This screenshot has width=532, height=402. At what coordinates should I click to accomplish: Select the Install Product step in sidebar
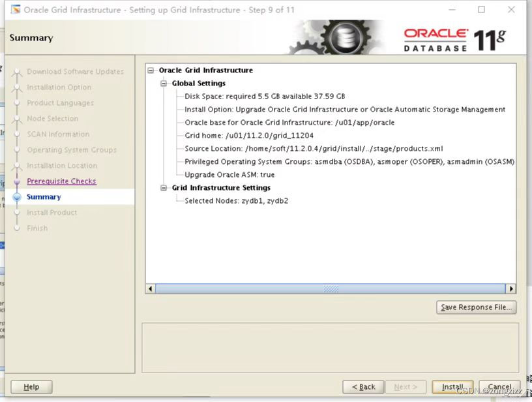click(52, 212)
